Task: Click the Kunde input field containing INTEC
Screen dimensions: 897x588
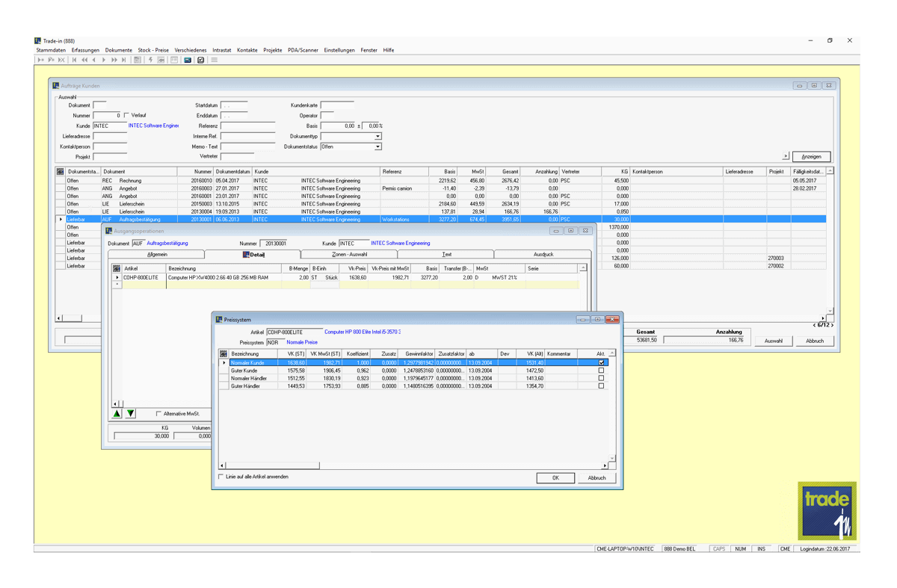Action: click(x=109, y=126)
